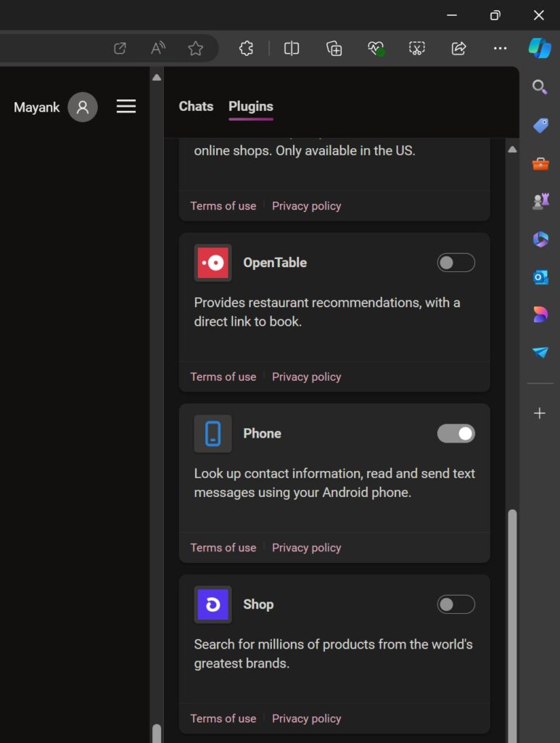The image size is (560, 743).
Task: Open the Collections icon
Action: click(x=334, y=48)
